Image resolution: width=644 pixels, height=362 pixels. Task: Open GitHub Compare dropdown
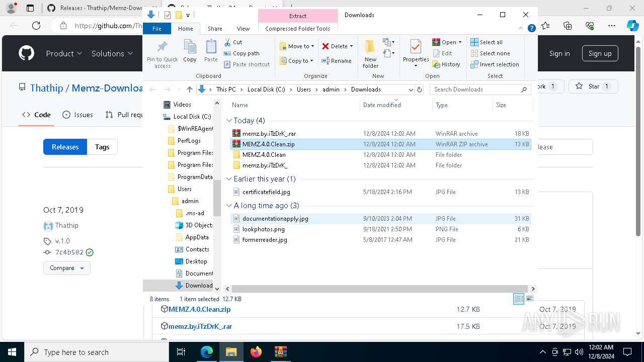click(x=67, y=268)
